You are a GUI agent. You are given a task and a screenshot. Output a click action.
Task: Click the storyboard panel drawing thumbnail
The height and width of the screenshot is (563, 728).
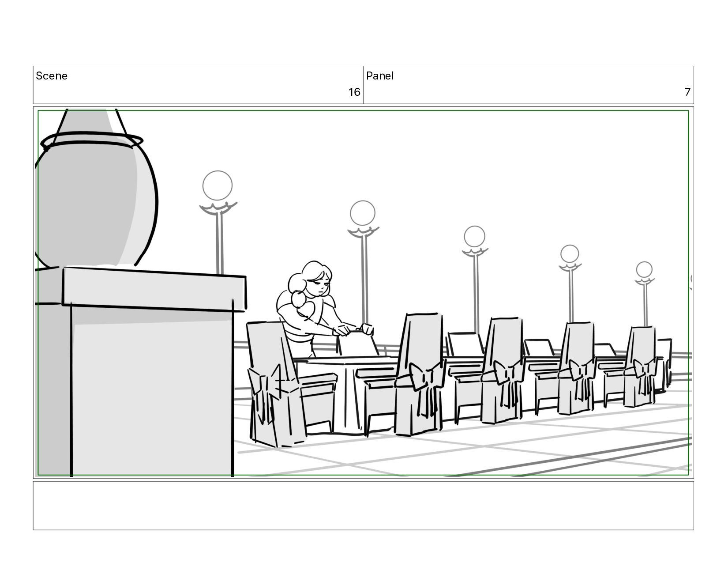click(x=363, y=293)
